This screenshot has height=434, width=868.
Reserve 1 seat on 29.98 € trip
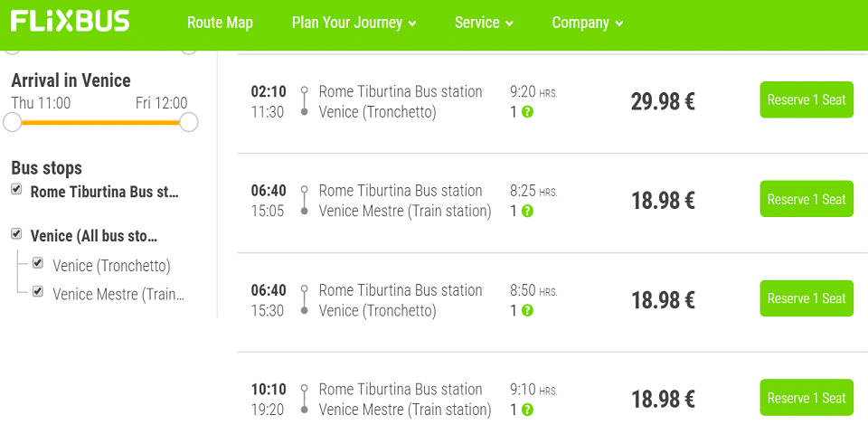tap(807, 99)
